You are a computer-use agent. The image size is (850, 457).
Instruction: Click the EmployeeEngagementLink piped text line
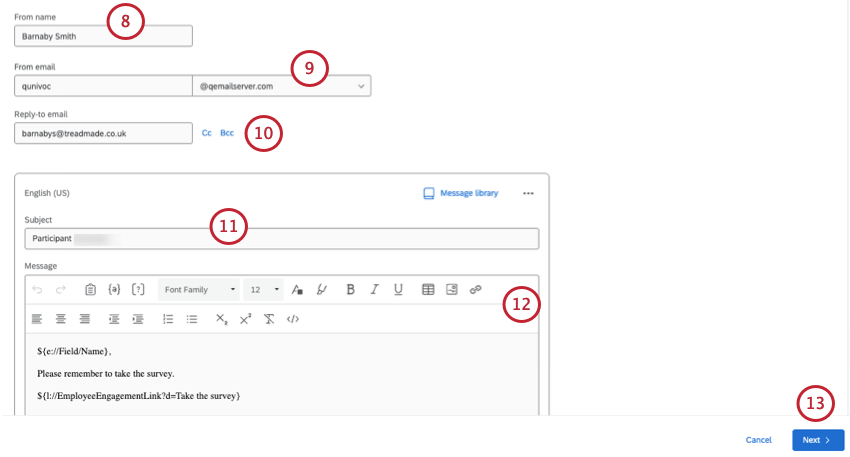click(x=139, y=396)
